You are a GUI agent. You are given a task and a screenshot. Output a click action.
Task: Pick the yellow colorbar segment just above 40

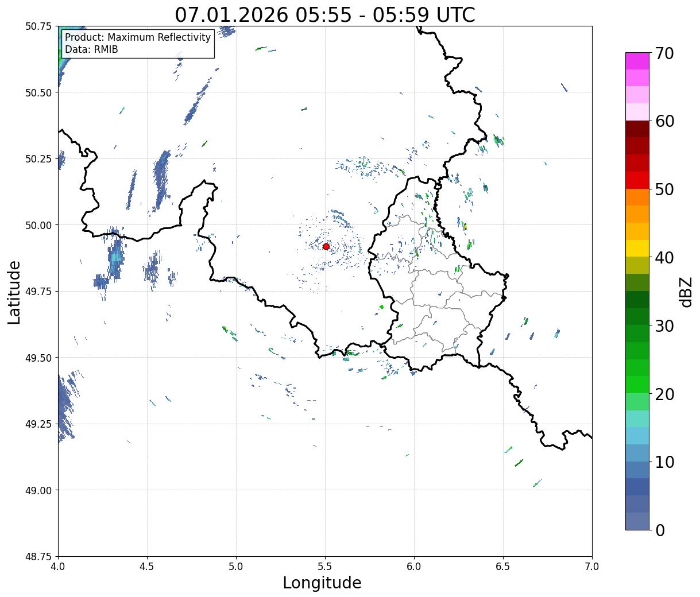pyautogui.click(x=637, y=248)
